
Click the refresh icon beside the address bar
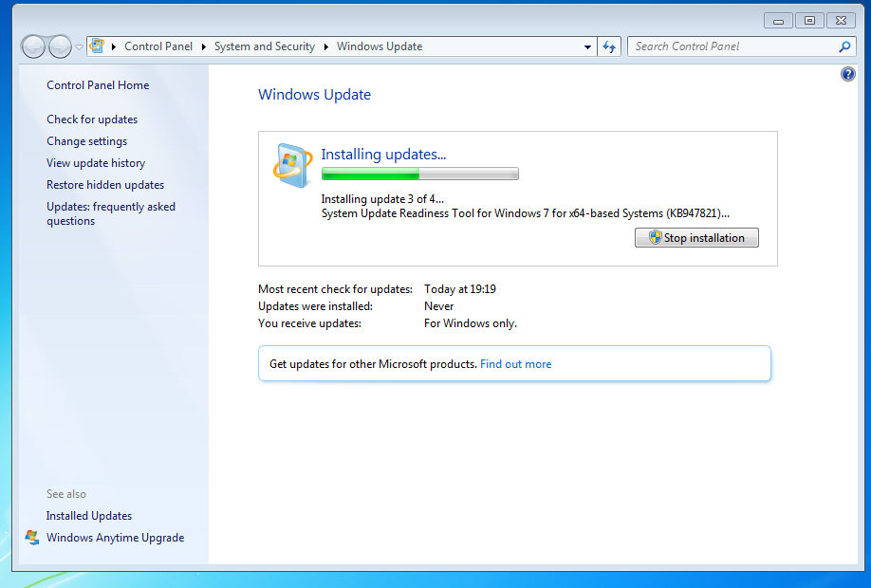609,46
